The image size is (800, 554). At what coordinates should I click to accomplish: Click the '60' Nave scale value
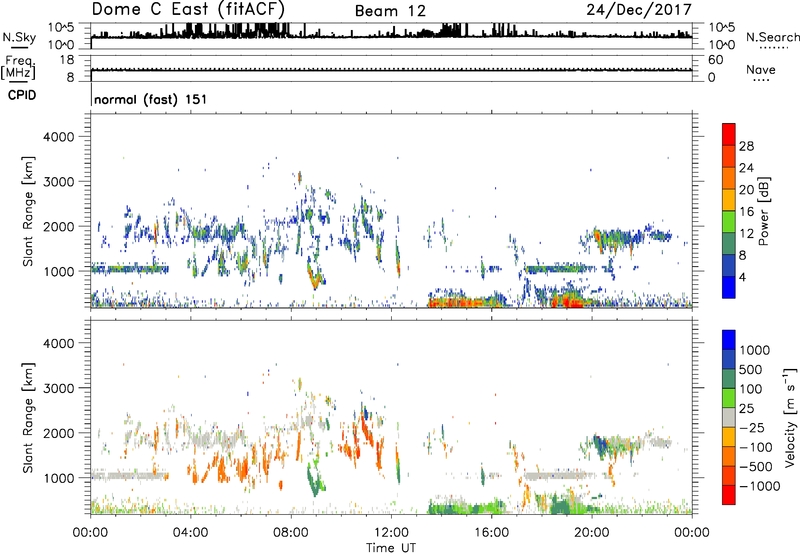(715, 60)
